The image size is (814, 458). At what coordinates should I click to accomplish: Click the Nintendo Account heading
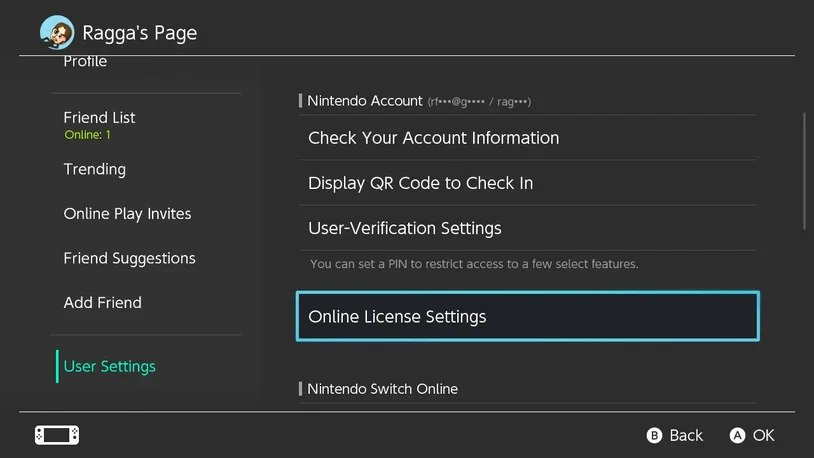point(364,101)
